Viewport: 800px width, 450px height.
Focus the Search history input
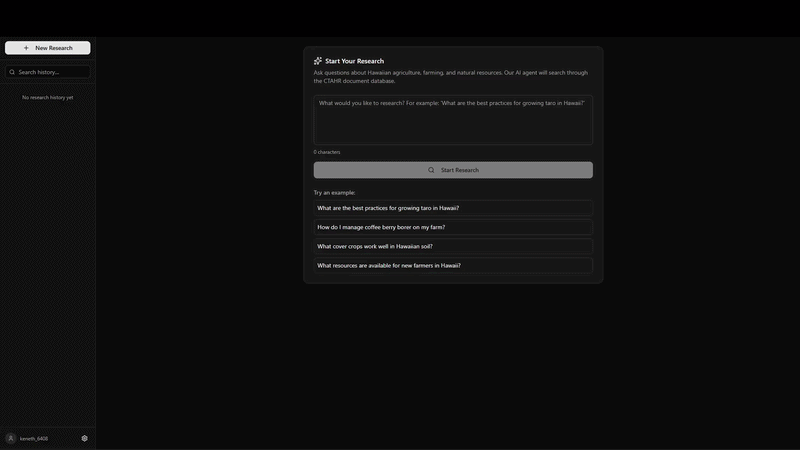47,72
